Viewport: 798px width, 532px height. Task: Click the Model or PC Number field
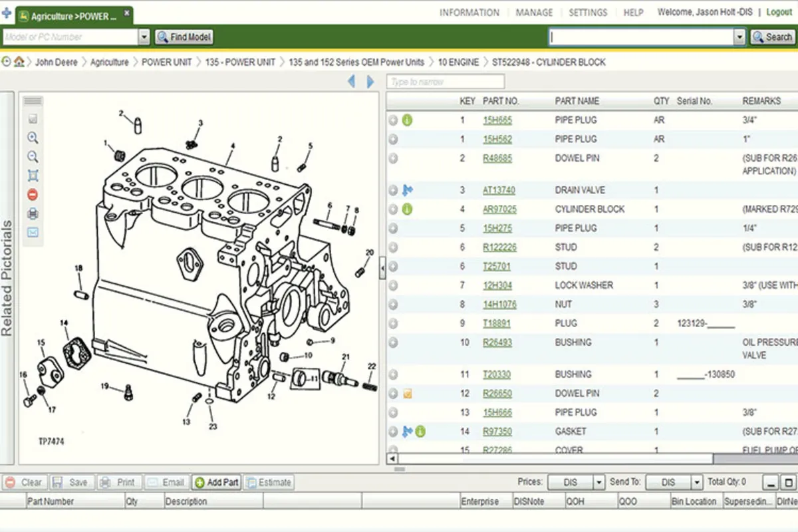coord(70,37)
